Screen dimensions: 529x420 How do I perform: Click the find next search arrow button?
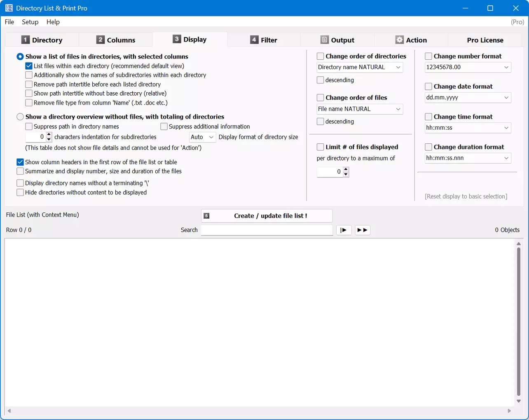(344, 230)
